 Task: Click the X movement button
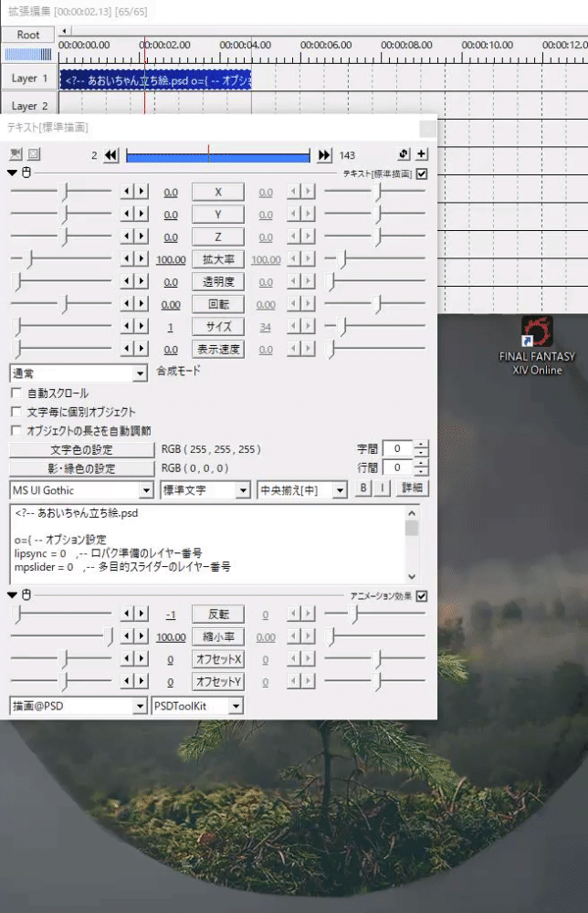click(x=218, y=192)
